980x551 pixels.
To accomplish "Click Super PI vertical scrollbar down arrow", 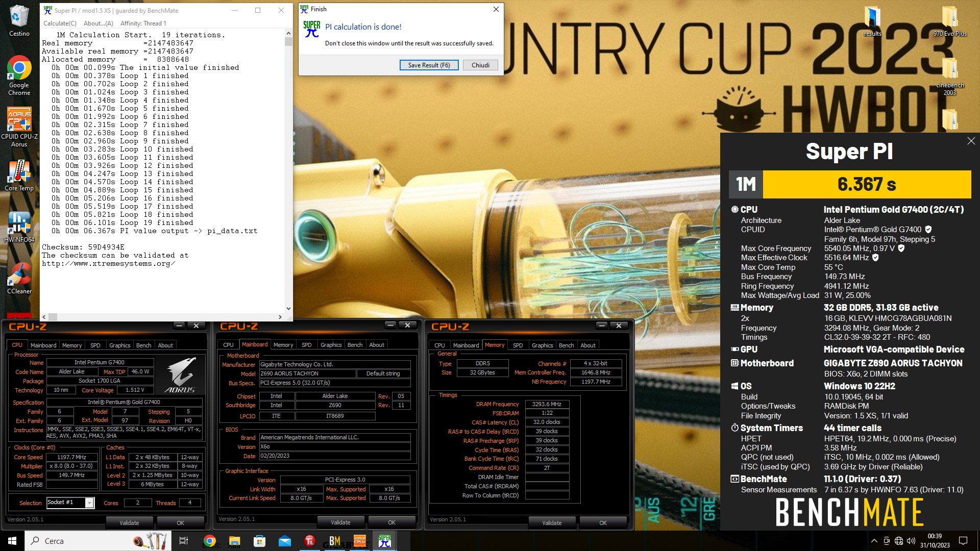I will (288, 308).
